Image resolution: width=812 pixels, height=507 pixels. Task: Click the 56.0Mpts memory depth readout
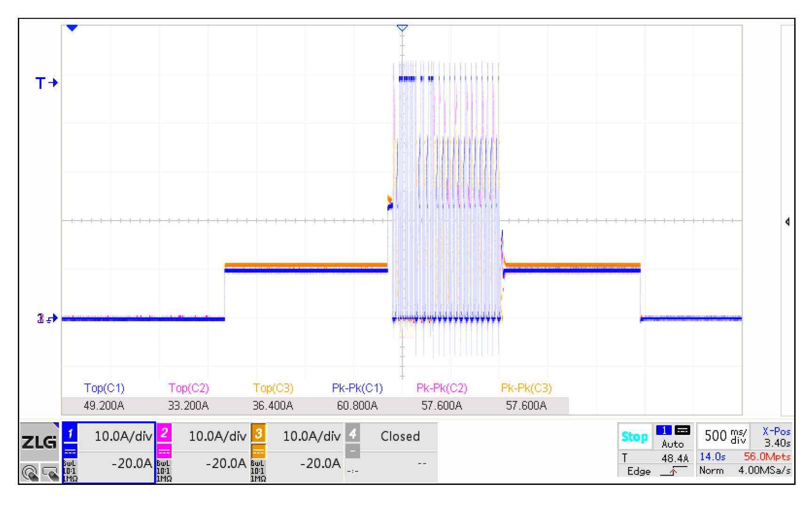click(x=767, y=457)
